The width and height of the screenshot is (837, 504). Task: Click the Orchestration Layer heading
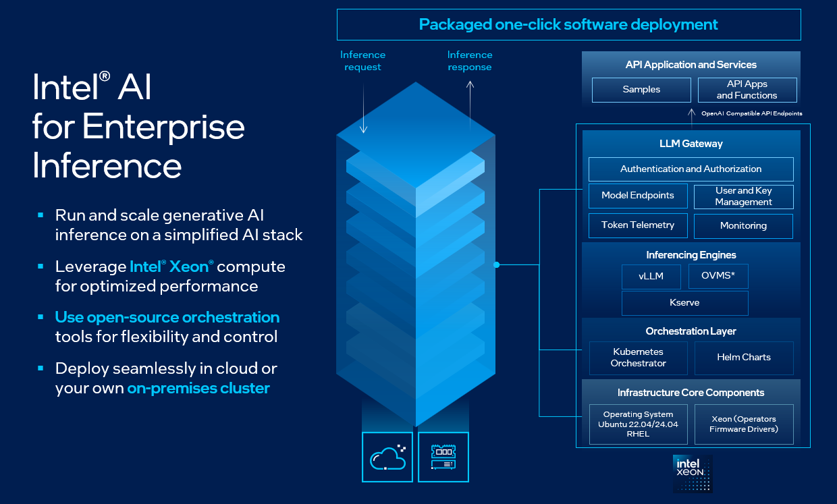tap(691, 331)
